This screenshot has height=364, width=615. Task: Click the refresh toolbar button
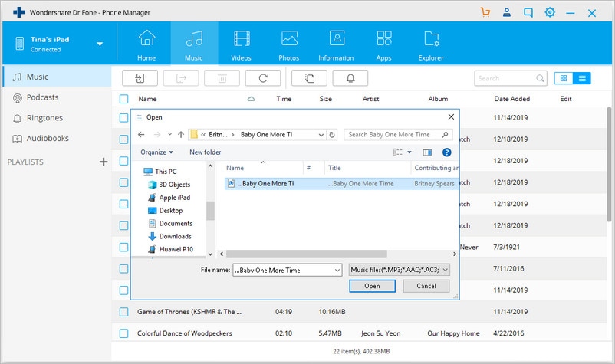pyautogui.click(x=263, y=78)
